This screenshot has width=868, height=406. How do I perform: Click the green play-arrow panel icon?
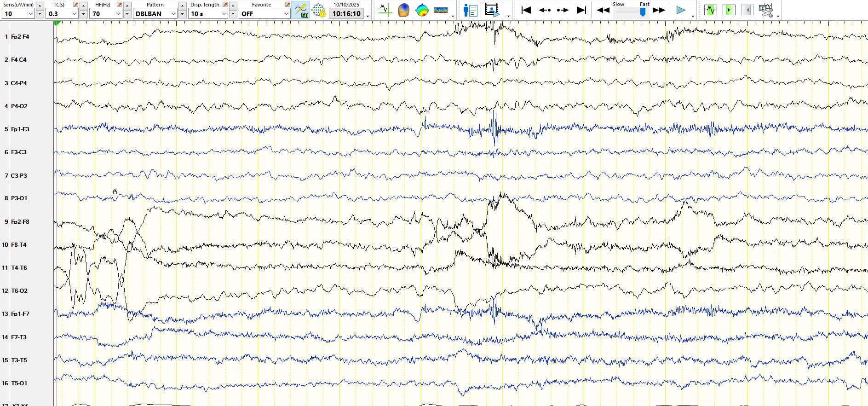pyautogui.click(x=729, y=10)
